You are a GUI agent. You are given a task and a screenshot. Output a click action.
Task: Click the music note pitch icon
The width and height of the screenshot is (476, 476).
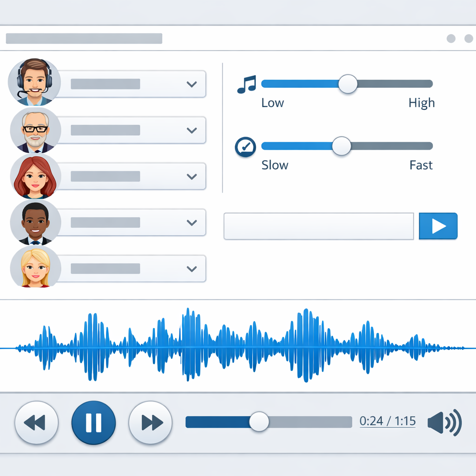coord(248,84)
